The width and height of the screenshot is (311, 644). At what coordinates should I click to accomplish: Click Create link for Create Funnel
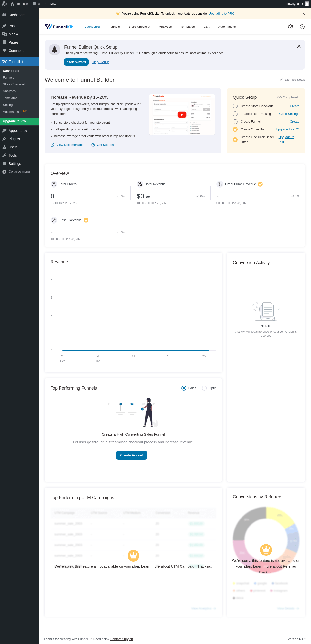tap(294, 122)
